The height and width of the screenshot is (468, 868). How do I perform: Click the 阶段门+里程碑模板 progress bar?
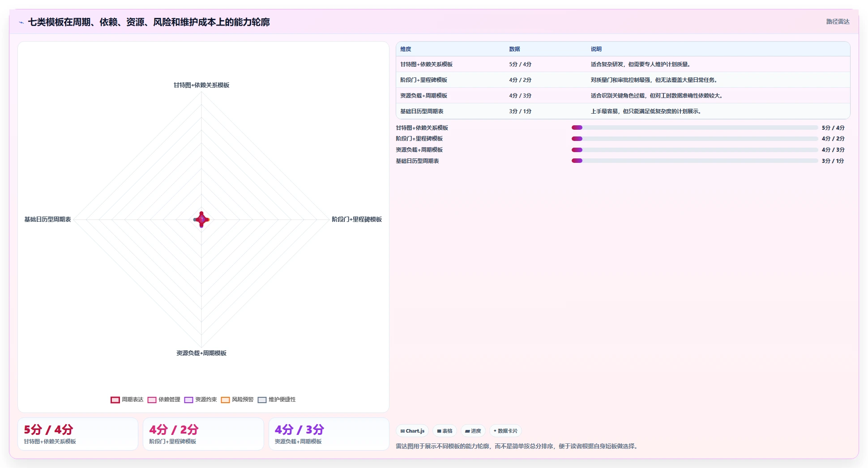[x=695, y=139]
